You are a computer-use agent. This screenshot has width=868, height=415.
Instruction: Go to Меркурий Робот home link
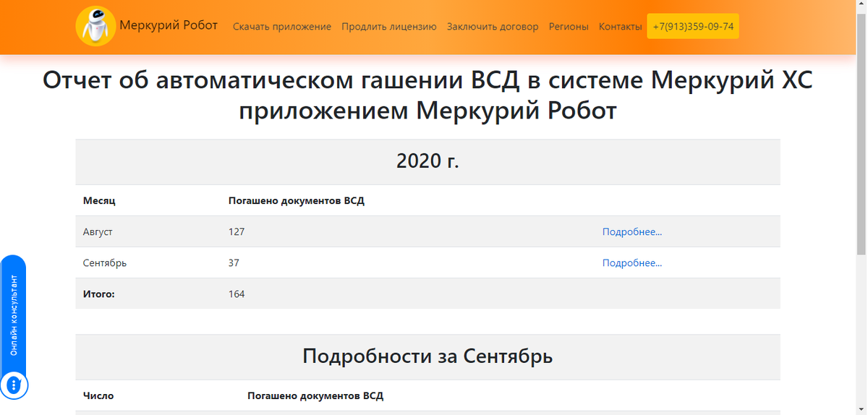pyautogui.click(x=169, y=25)
